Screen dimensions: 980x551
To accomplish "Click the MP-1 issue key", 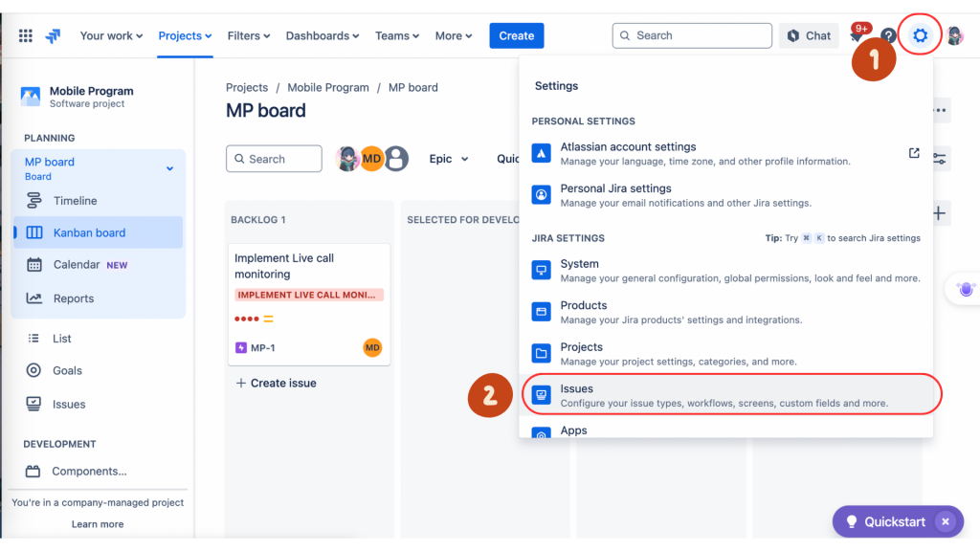I will point(262,348).
